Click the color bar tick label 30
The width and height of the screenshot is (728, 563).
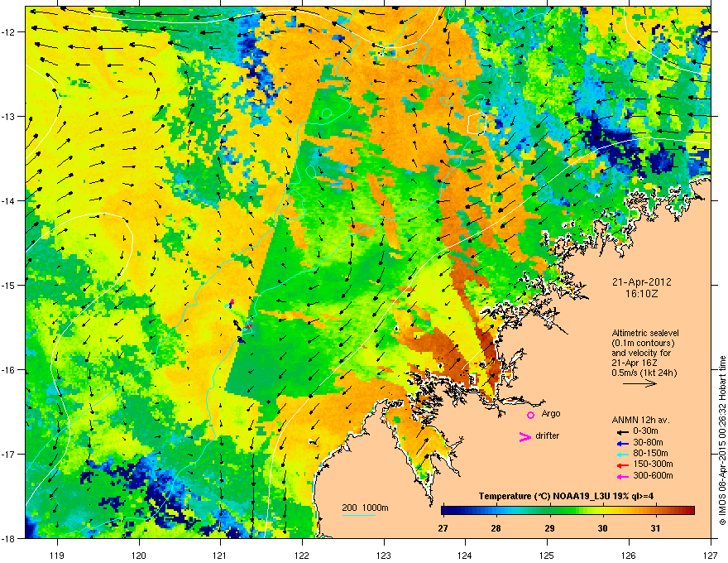tap(602, 528)
